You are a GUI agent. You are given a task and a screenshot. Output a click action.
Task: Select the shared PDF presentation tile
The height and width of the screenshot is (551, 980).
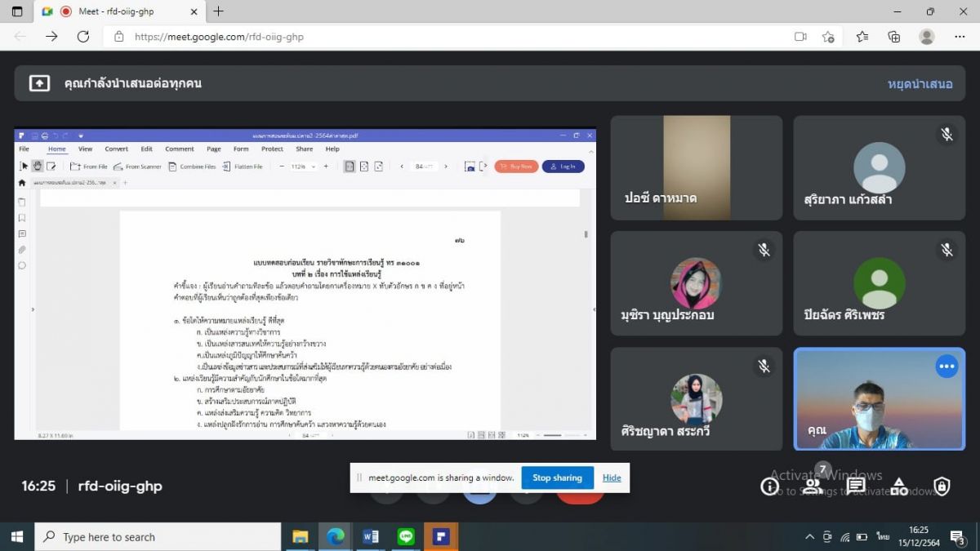pos(305,284)
